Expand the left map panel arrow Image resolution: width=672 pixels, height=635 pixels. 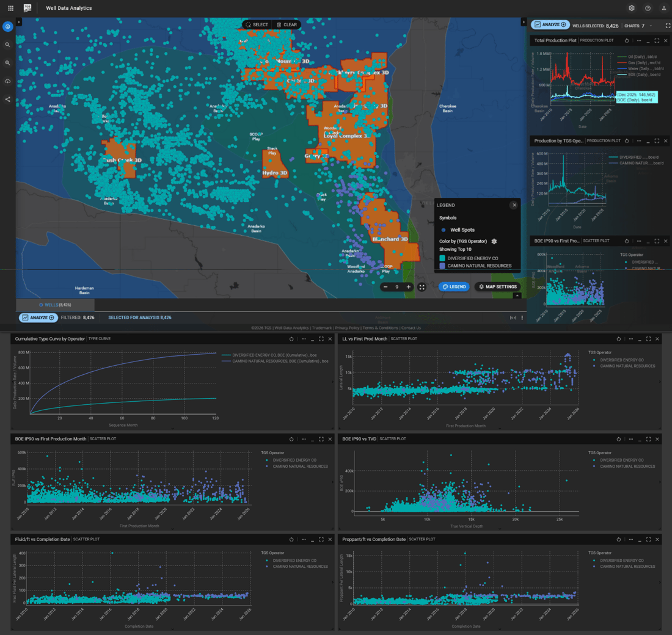19,22
